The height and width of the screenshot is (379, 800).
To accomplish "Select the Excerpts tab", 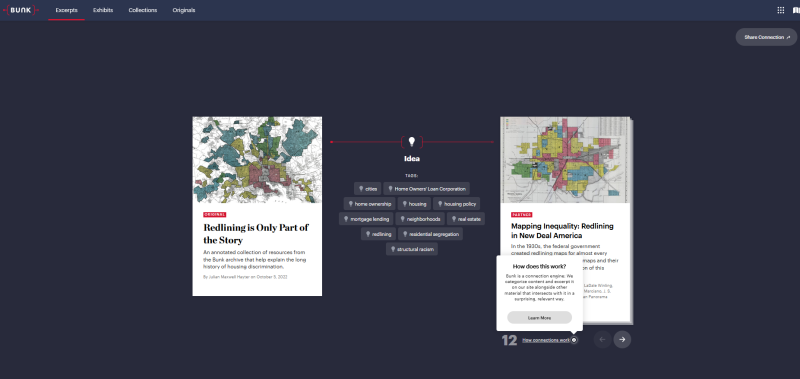I will click(x=67, y=10).
